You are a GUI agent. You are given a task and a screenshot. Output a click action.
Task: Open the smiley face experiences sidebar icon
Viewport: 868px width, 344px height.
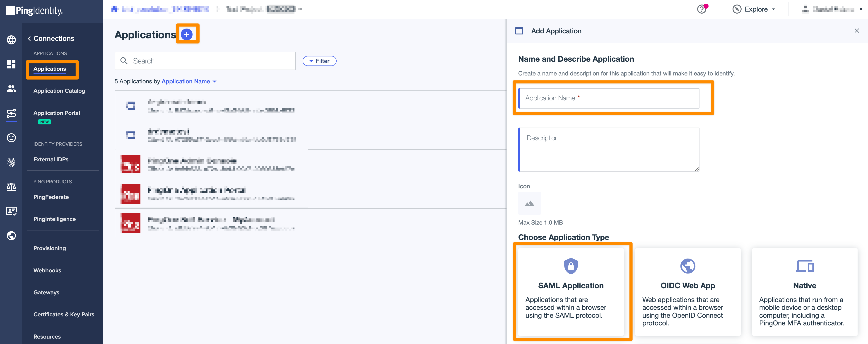point(11,138)
